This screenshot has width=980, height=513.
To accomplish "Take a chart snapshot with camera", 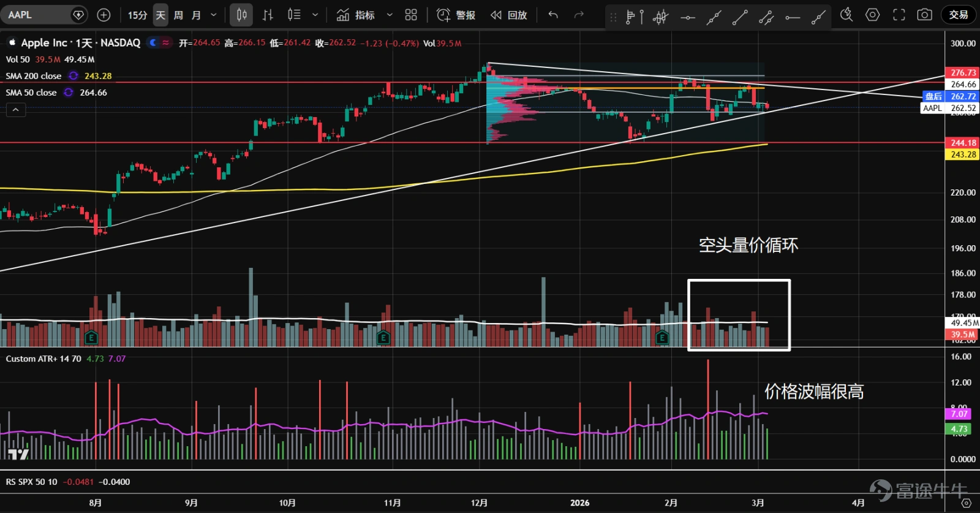I will tap(925, 15).
